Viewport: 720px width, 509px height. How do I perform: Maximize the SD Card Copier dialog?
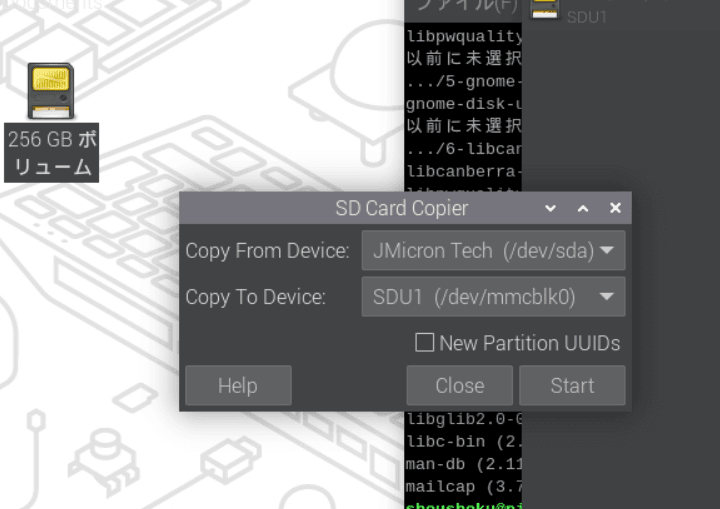[583, 209]
